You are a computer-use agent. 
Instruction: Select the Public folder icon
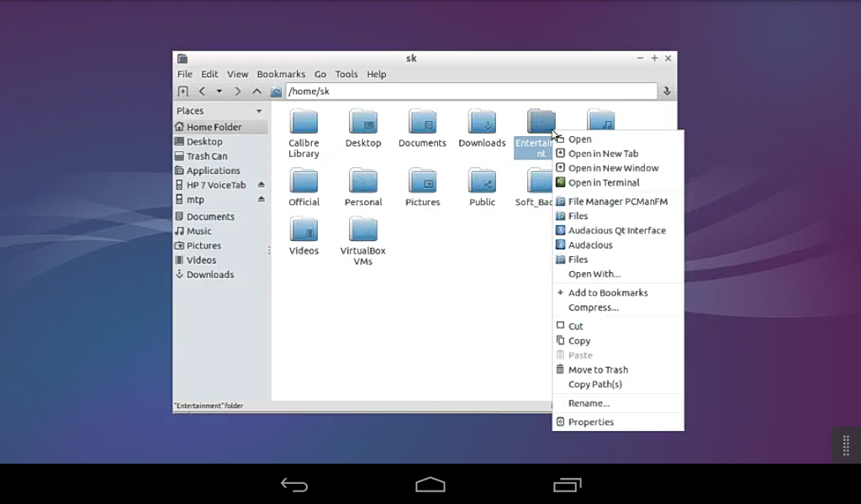pos(482,181)
